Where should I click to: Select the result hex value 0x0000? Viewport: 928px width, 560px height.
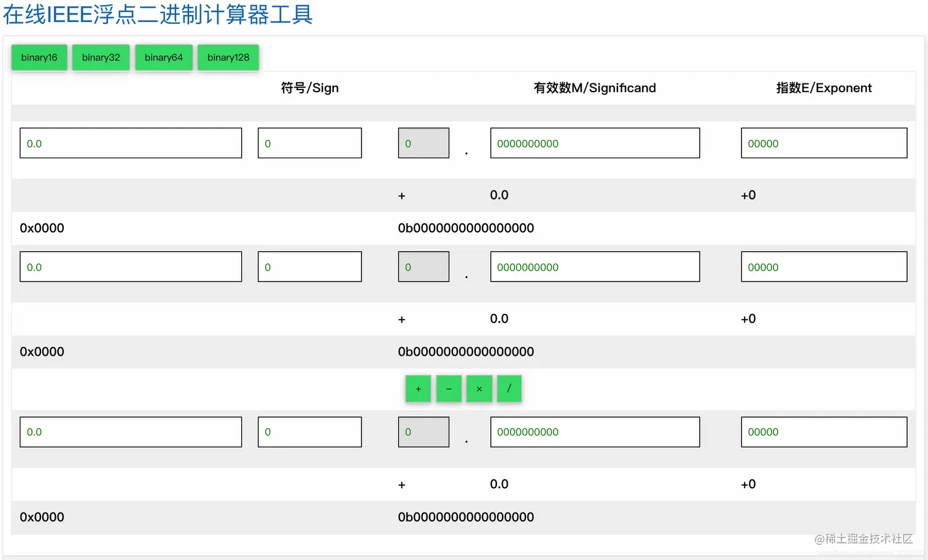pyautogui.click(x=42, y=517)
